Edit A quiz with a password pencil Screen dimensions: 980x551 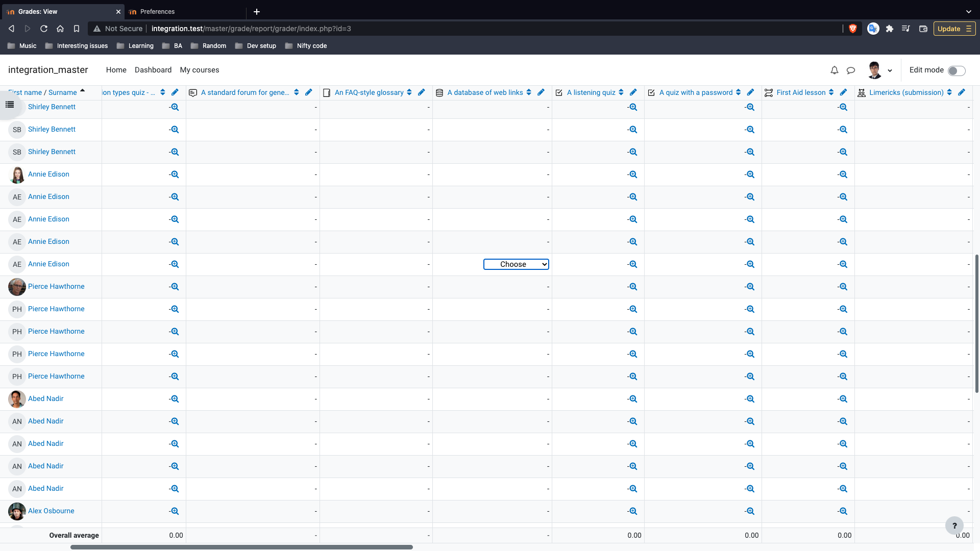pyautogui.click(x=751, y=92)
